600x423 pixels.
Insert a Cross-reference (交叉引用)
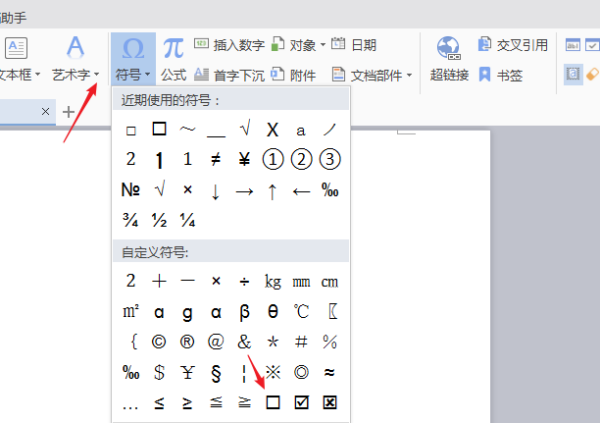coord(486,45)
